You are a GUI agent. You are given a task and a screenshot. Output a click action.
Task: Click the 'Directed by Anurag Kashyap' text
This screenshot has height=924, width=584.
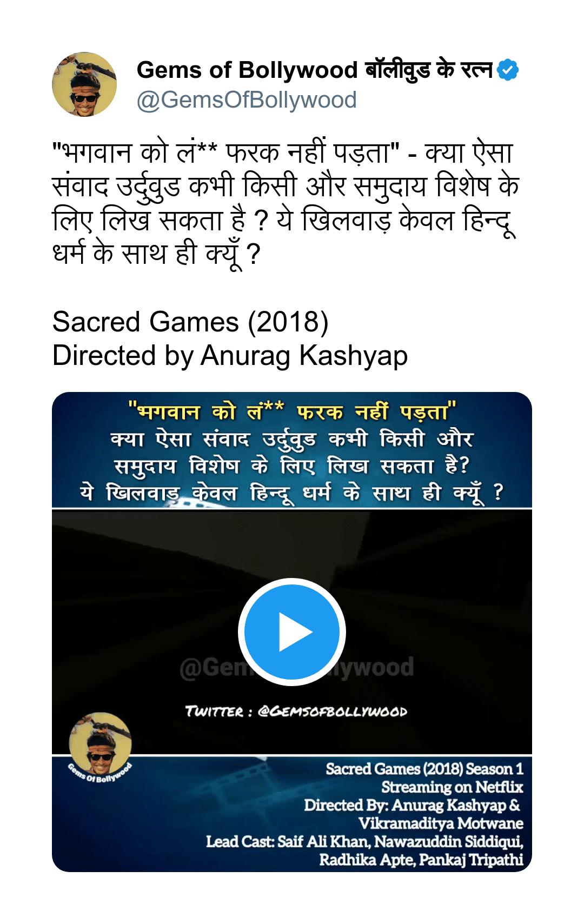tap(230, 356)
